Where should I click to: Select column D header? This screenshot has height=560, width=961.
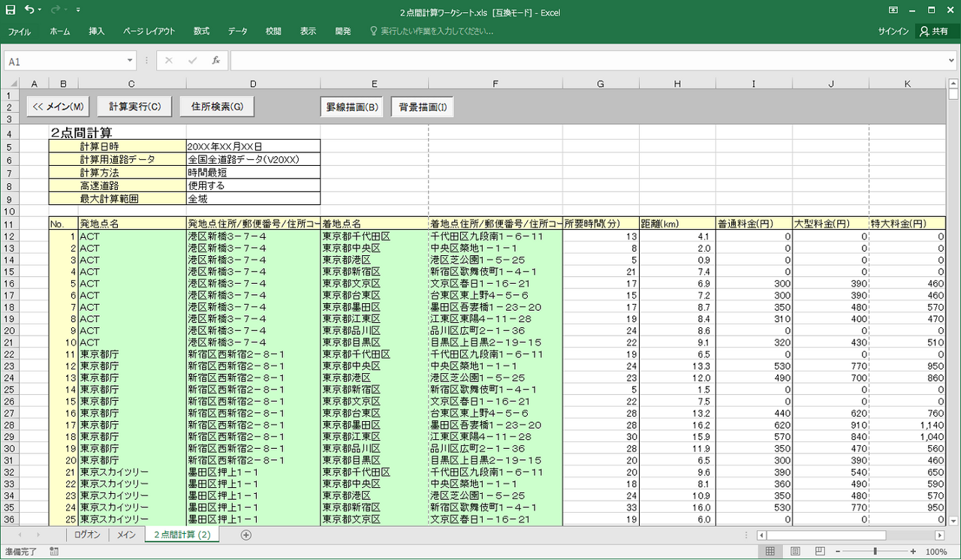click(253, 83)
